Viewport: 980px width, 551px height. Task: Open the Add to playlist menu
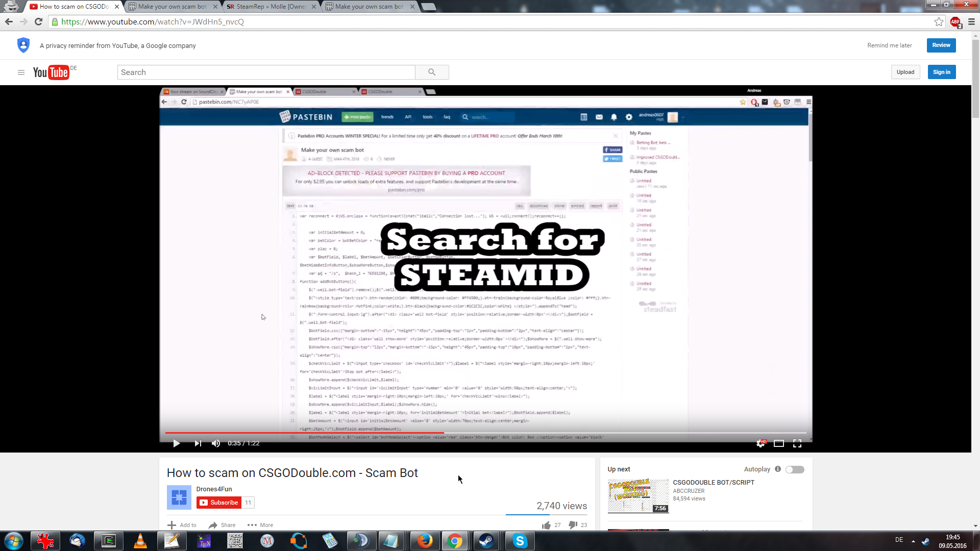click(x=182, y=525)
